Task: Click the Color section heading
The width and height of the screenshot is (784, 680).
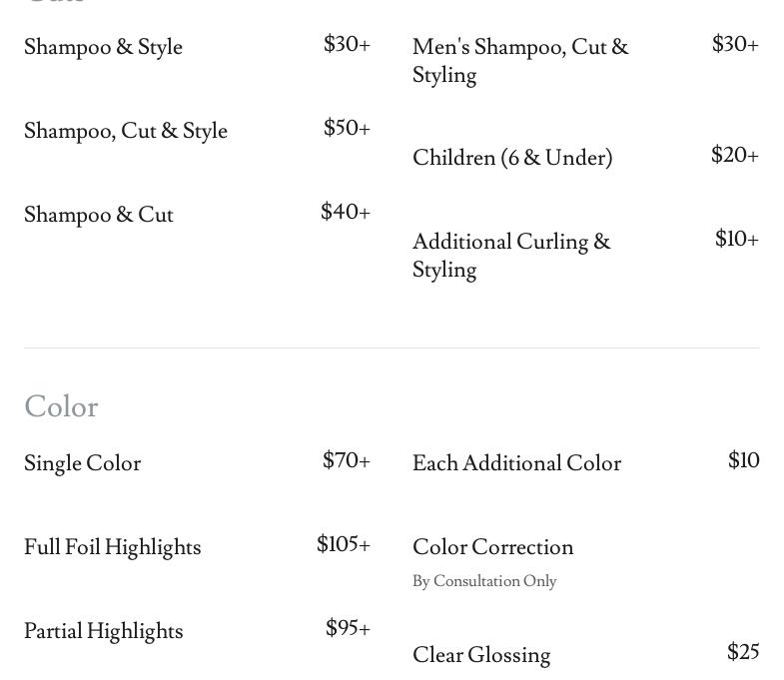Action: coord(61,406)
